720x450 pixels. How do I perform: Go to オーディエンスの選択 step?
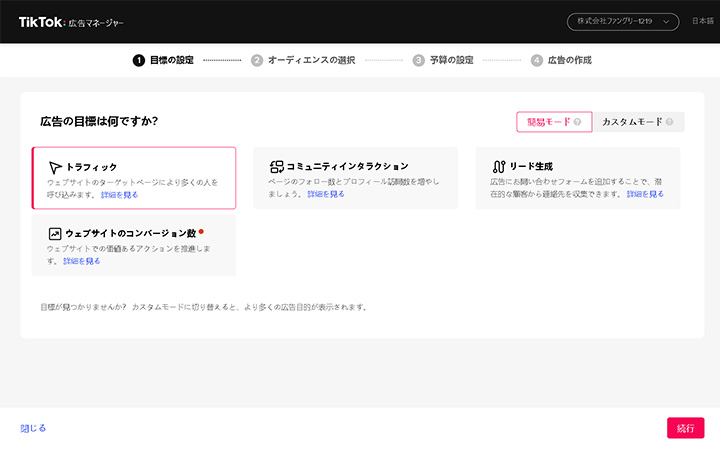[x=310, y=60]
